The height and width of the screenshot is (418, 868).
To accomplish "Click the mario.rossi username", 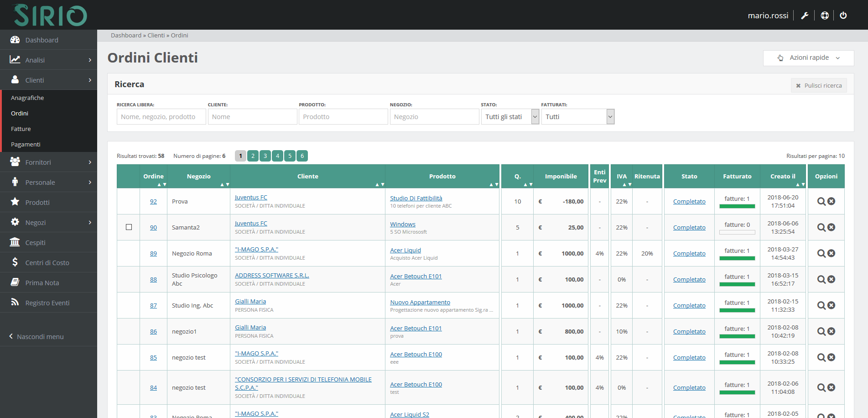I will coord(768,16).
